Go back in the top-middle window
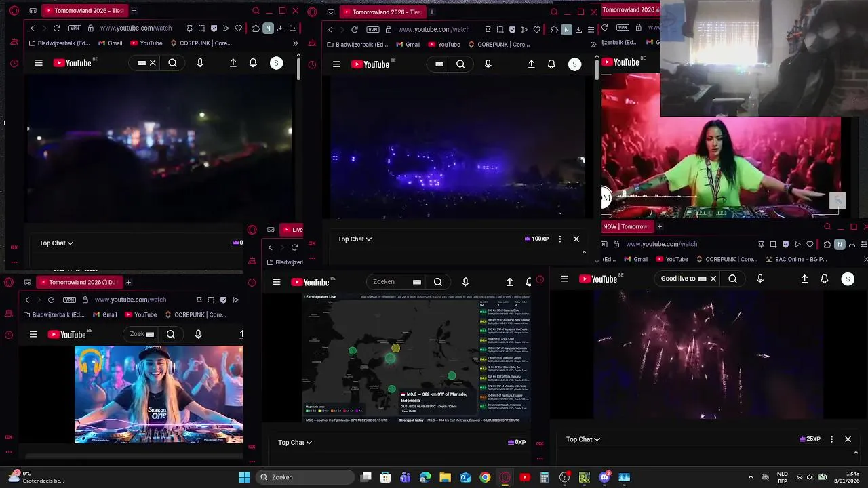Viewport: 868px width, 488px height. coord(330,30)
